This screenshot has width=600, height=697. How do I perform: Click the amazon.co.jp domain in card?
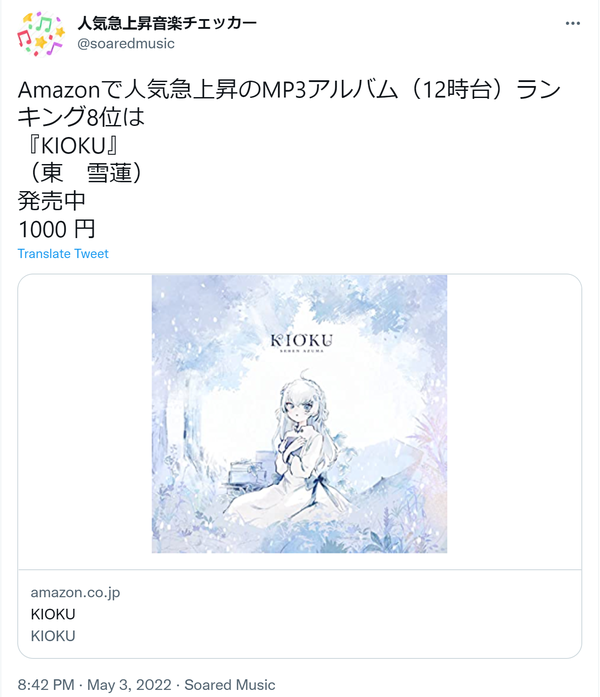tap(75, 593)
